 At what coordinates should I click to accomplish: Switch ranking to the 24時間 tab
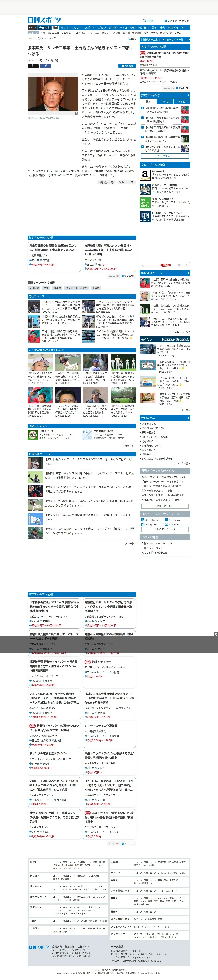click(165, 102)
